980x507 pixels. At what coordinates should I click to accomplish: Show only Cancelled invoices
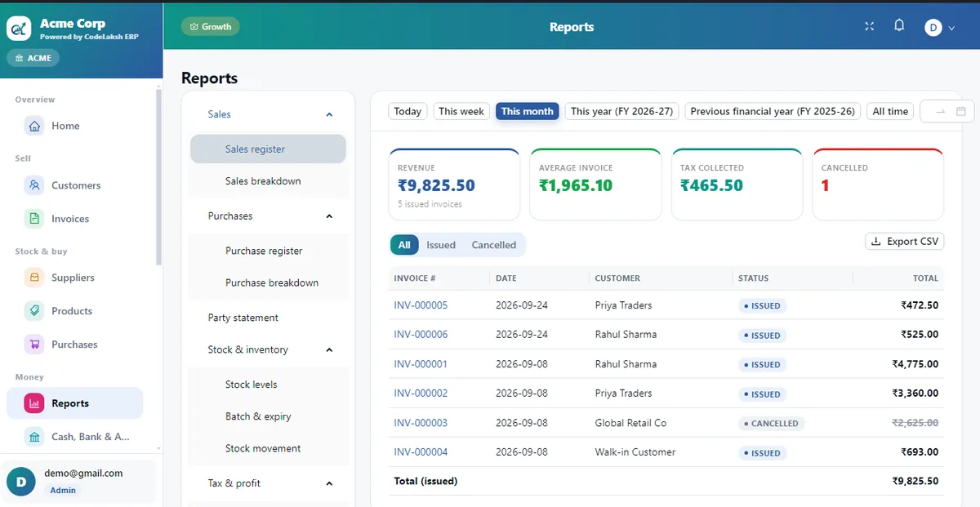[494, 245]
